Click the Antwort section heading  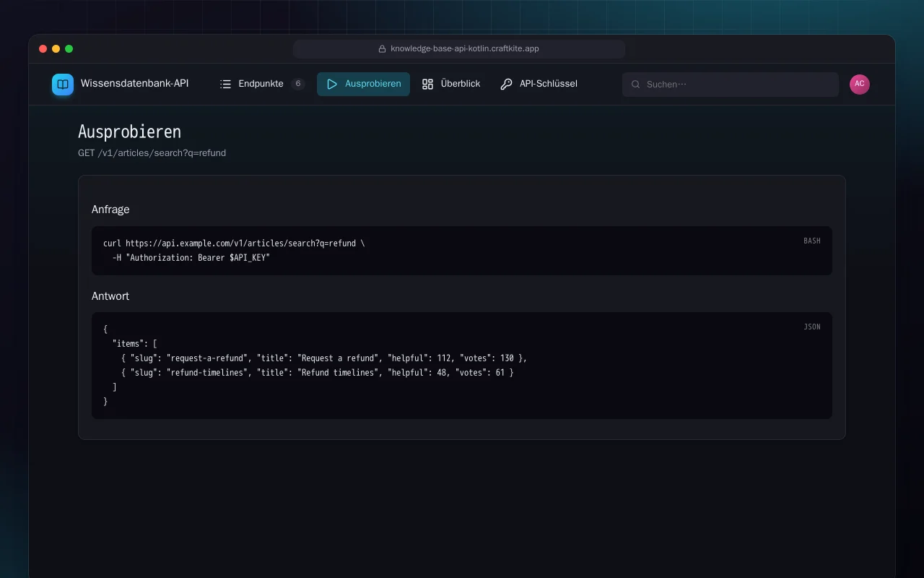110,296
